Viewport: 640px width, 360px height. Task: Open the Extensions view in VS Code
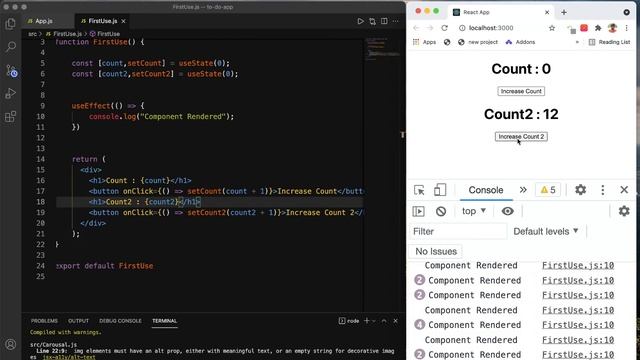[x=11, y=117]
